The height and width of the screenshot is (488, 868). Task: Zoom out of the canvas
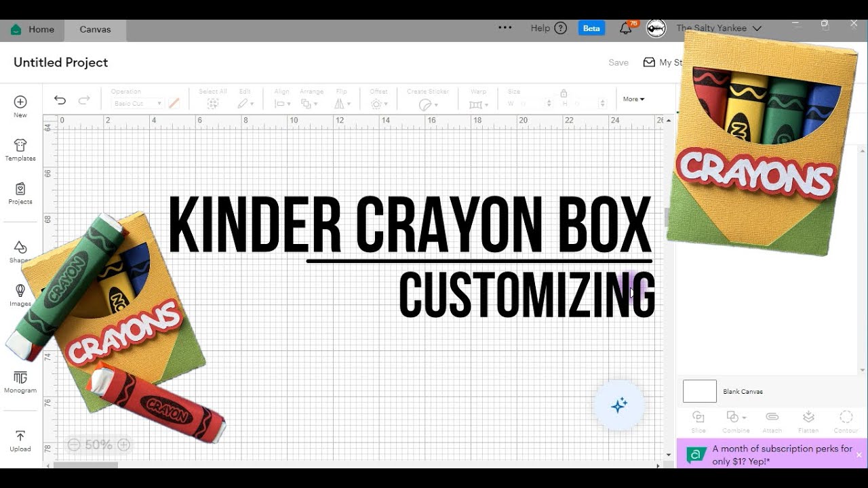pyautogui.click(x=74, y=445)
